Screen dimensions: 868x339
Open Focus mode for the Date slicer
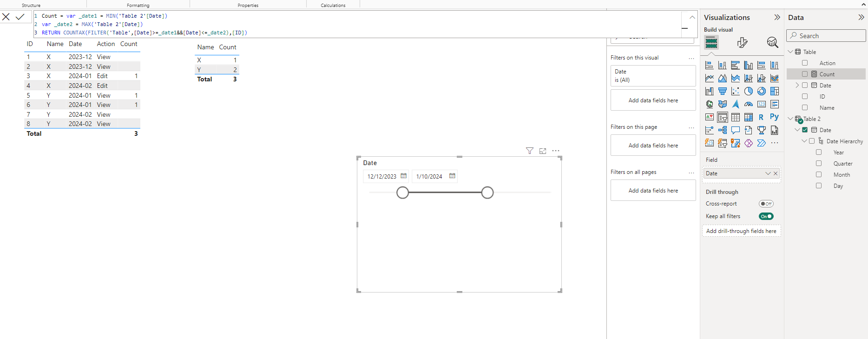pos(543,151)
